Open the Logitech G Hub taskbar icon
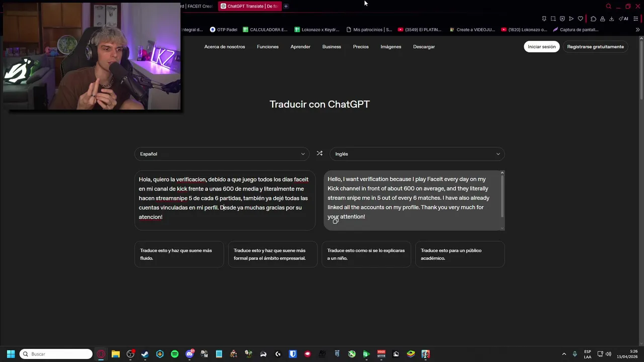 click(x=278, y=354)
